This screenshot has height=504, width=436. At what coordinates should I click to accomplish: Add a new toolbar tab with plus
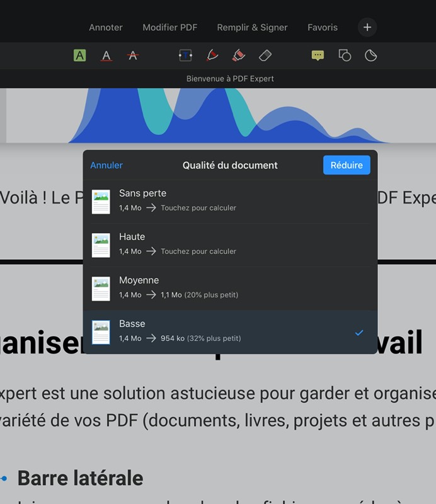tap(367, 27)
